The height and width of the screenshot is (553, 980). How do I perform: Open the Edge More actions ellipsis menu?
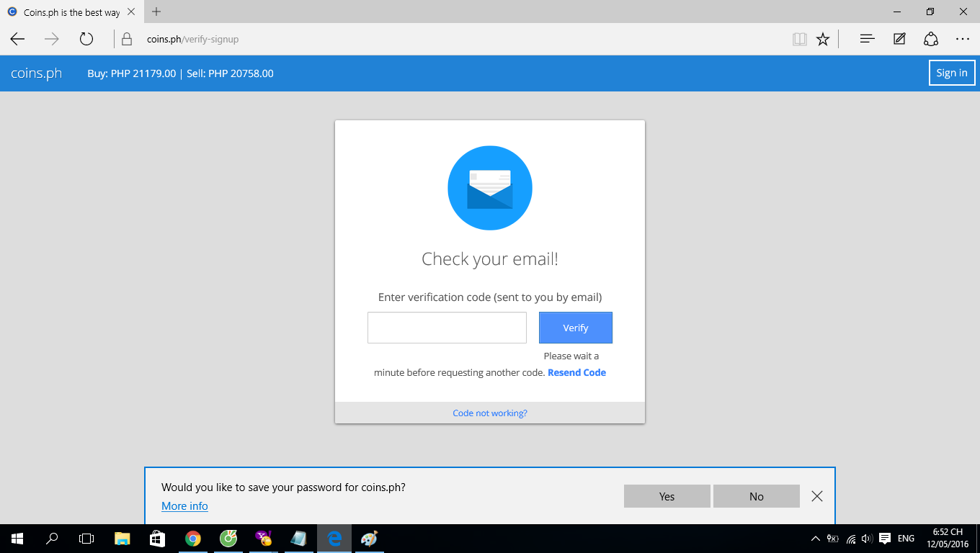tap(963, 39)
